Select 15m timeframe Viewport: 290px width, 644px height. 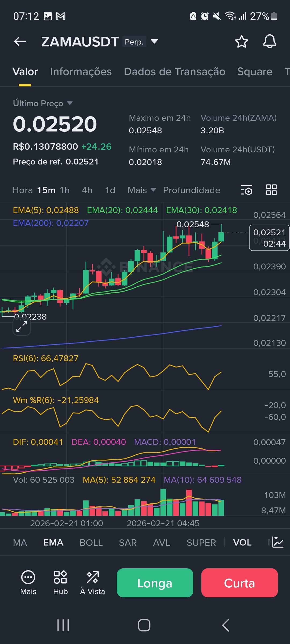click(46, 190)
